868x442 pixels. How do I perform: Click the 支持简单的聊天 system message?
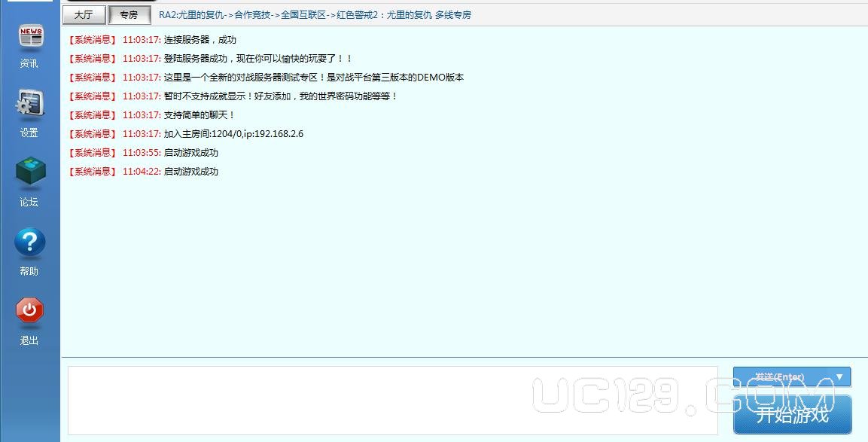[199, 115]
